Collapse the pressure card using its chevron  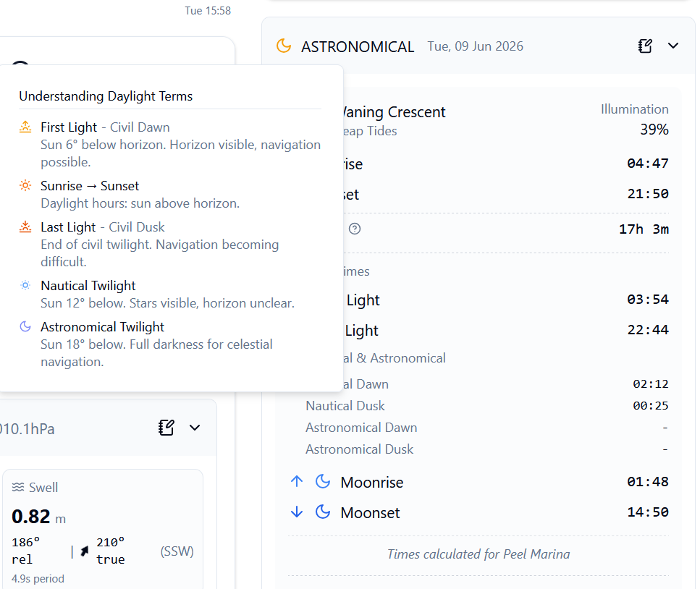pos(195,428)
